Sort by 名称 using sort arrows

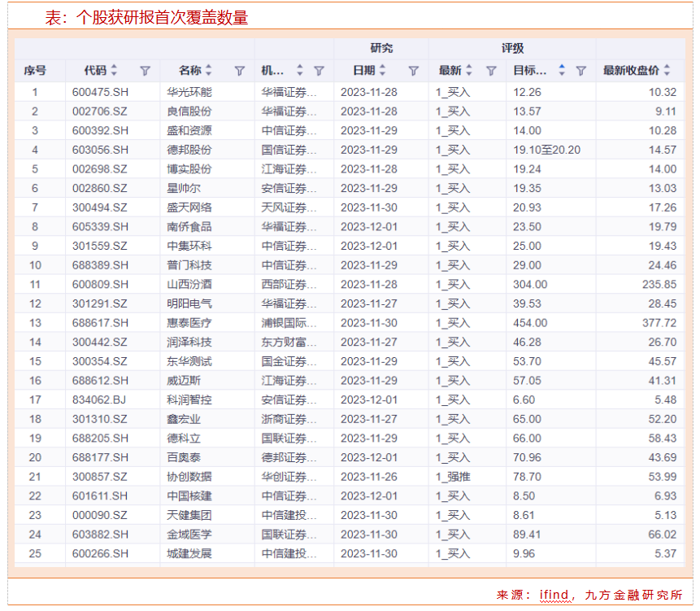tap(209, 71)
